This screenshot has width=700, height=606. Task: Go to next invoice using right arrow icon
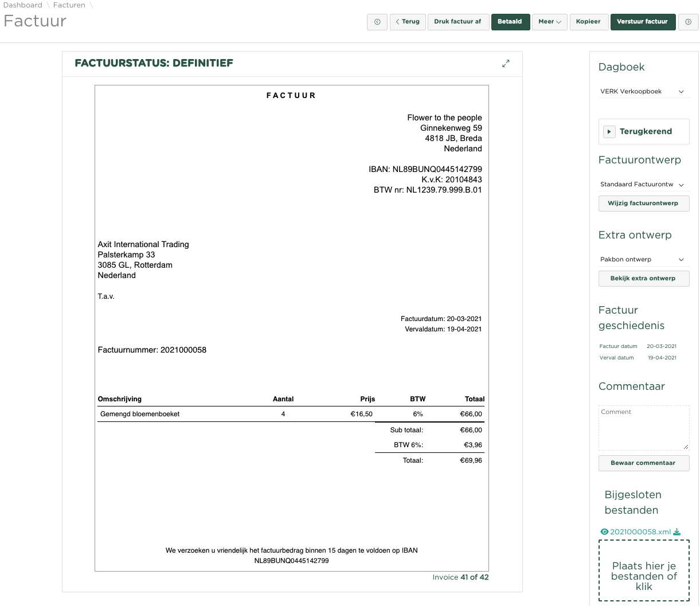688,22
